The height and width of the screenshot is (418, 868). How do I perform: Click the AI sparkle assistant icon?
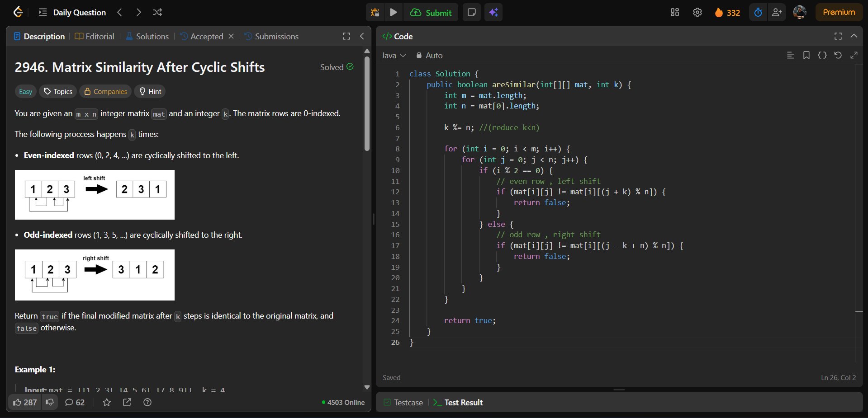(x=493, y=12)
